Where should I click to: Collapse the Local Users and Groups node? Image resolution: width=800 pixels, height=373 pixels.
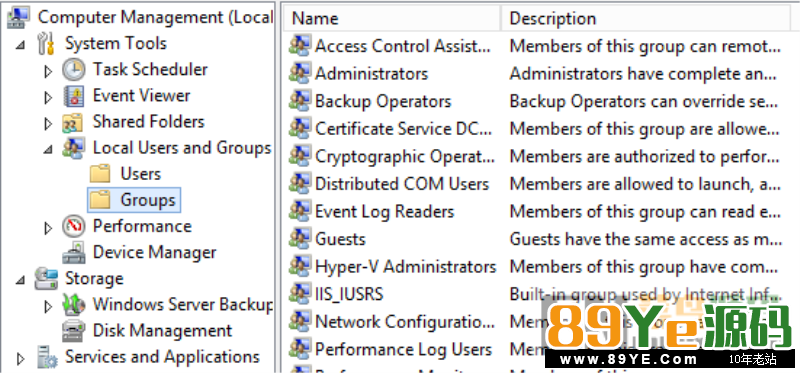tap(48, 150)
